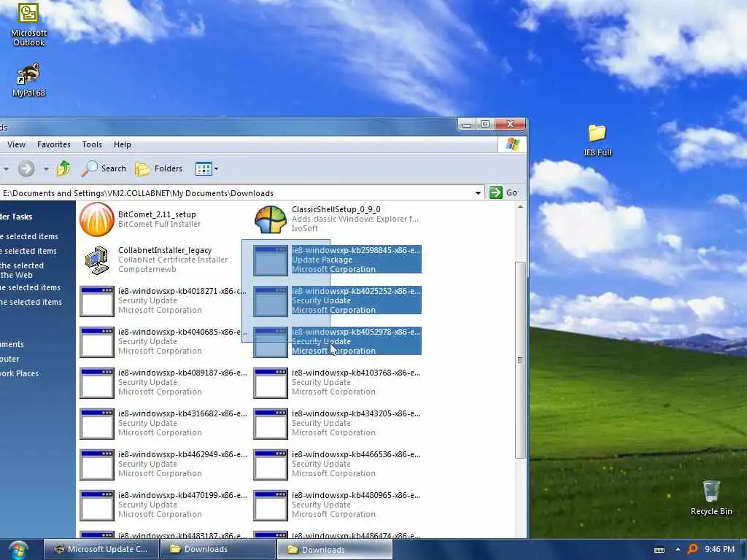Go up one folder level

(x=63, y=168)
